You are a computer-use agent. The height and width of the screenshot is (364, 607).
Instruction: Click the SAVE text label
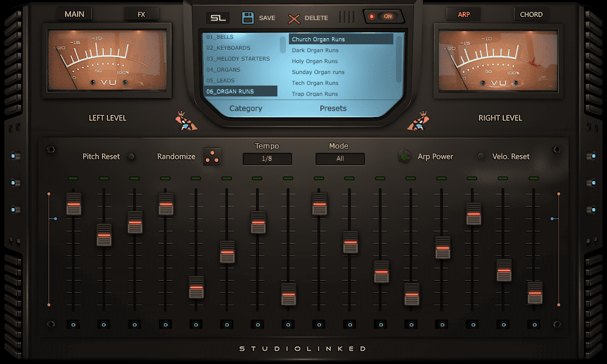pyautogui.click(x=267, y=18)
